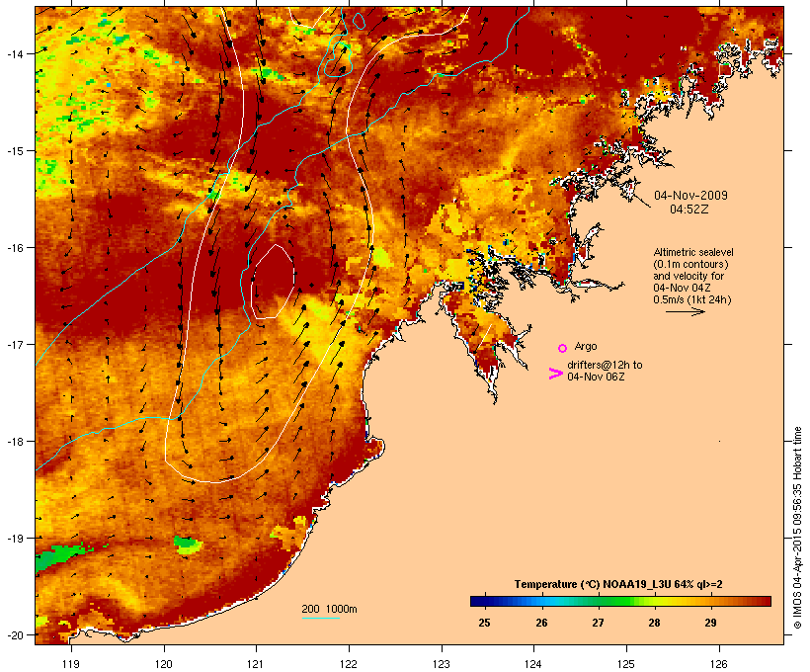810x672 pixels.
Task: Click the colorbar value 27
Action: coord(598,623)
